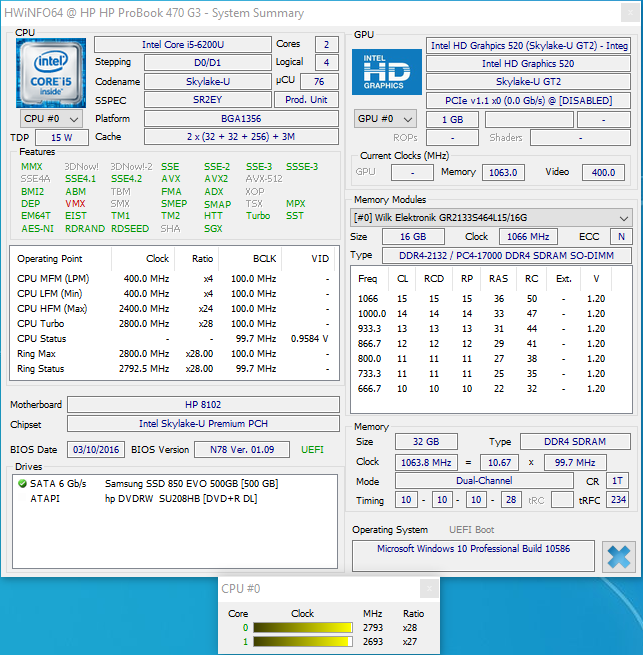Click the Core 0 clock bar
Viewport: 643px width, 655px height.
point(302,627)
